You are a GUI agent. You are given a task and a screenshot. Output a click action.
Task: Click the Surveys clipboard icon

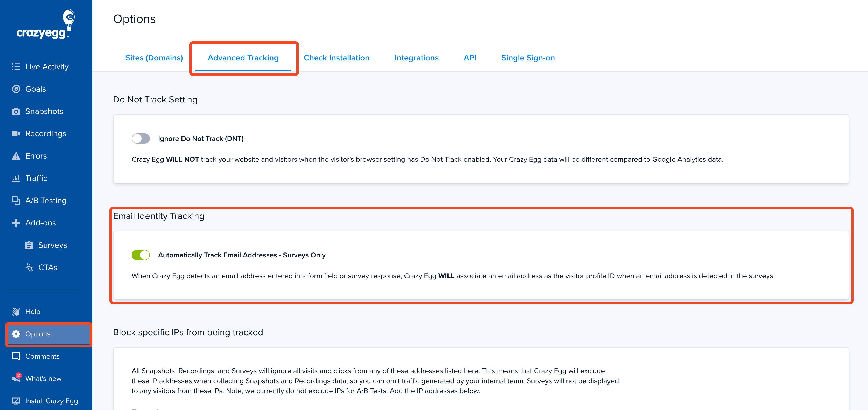coord(29,245)
